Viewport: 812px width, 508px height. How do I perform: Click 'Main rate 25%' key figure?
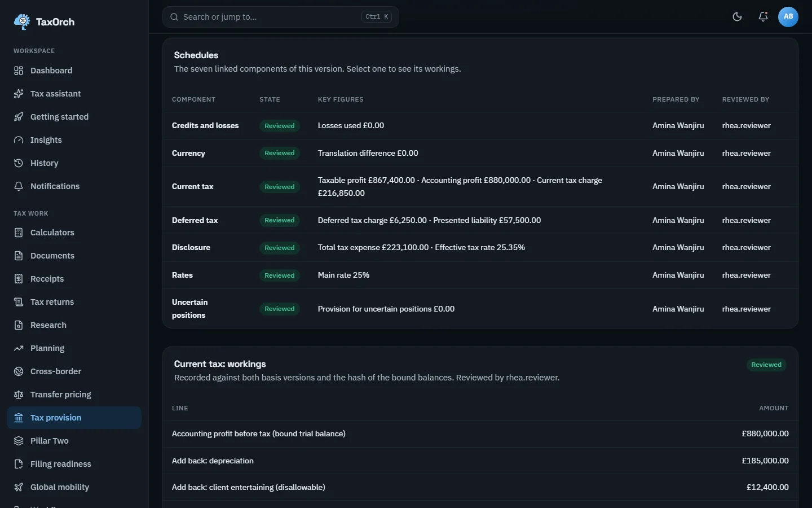343,275
